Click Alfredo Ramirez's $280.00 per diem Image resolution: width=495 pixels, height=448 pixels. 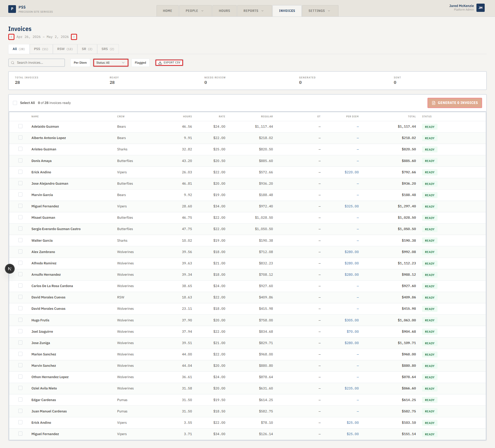point(352,263)
